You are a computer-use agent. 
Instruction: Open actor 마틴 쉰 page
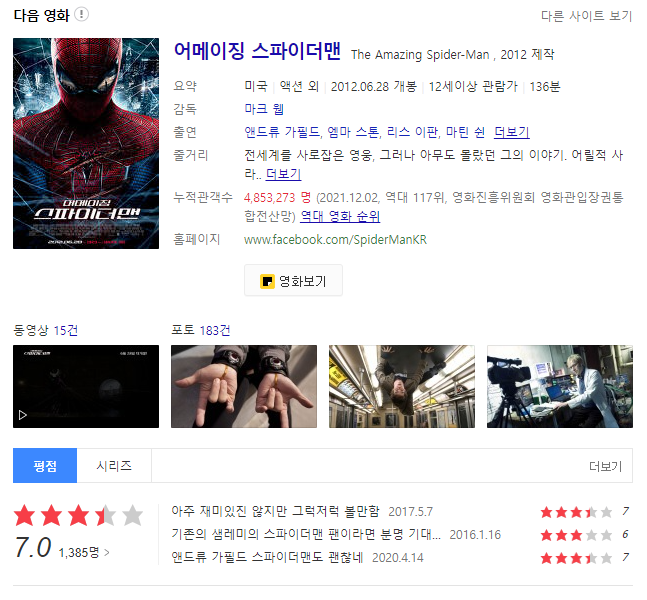(465, 132)
